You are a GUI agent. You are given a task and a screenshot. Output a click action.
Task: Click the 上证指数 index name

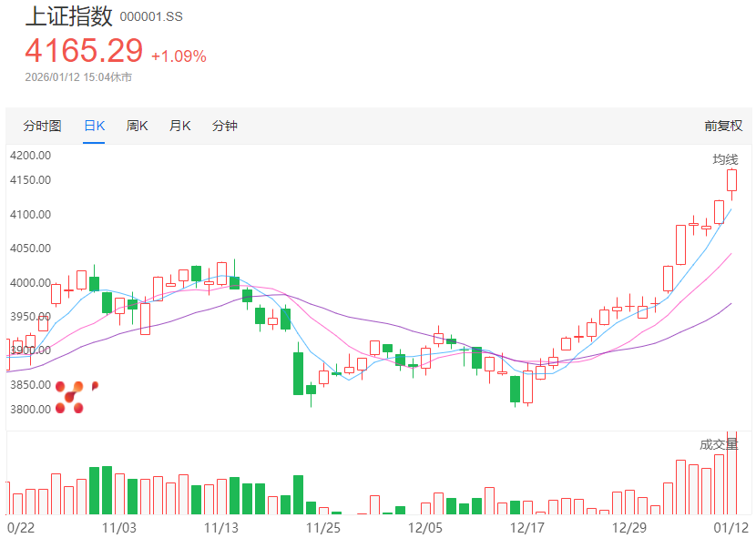68,15
